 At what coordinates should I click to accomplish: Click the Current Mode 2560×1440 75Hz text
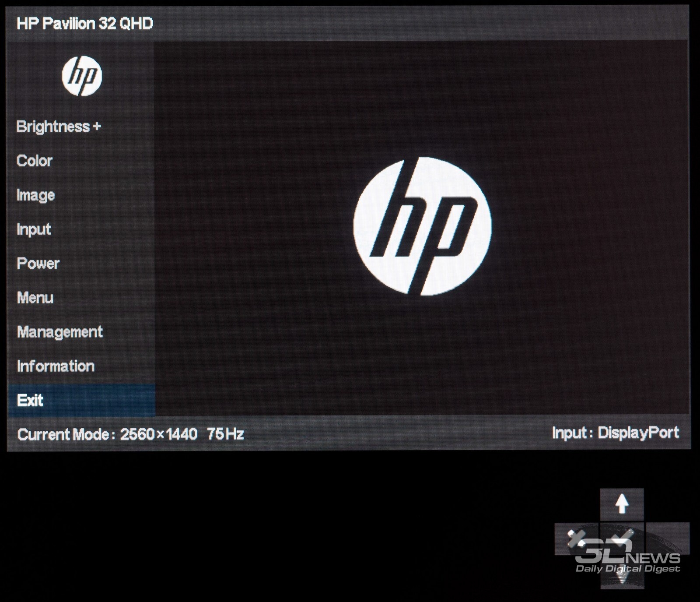pyautogui.click(x=131, y=434)
